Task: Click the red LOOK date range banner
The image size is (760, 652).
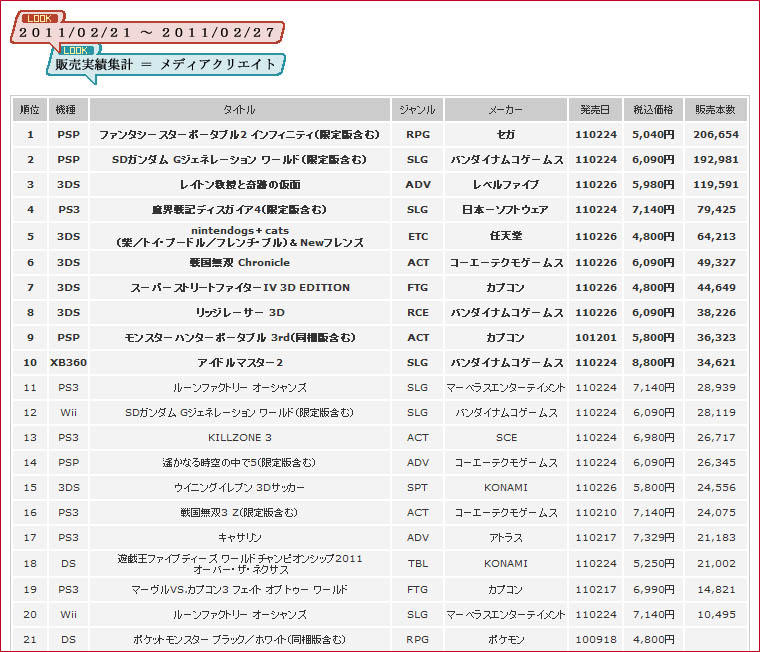Action: click(x=147, y=32)
